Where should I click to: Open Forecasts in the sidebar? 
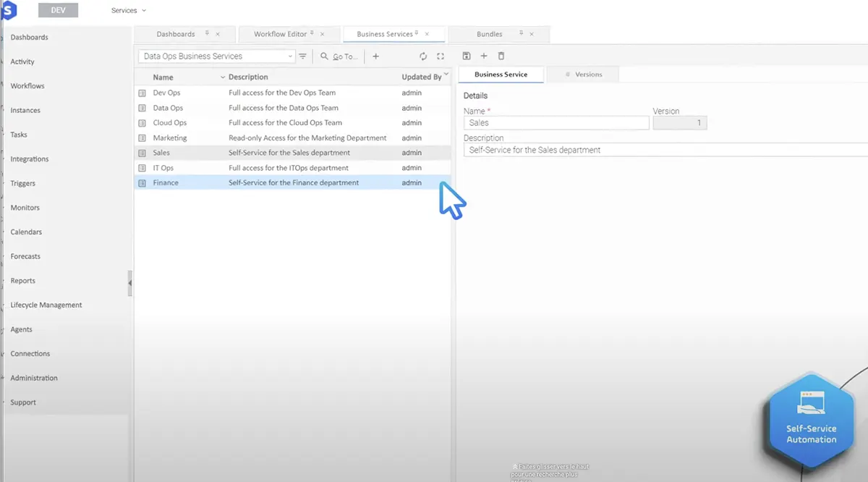click(x=25, y=256)
